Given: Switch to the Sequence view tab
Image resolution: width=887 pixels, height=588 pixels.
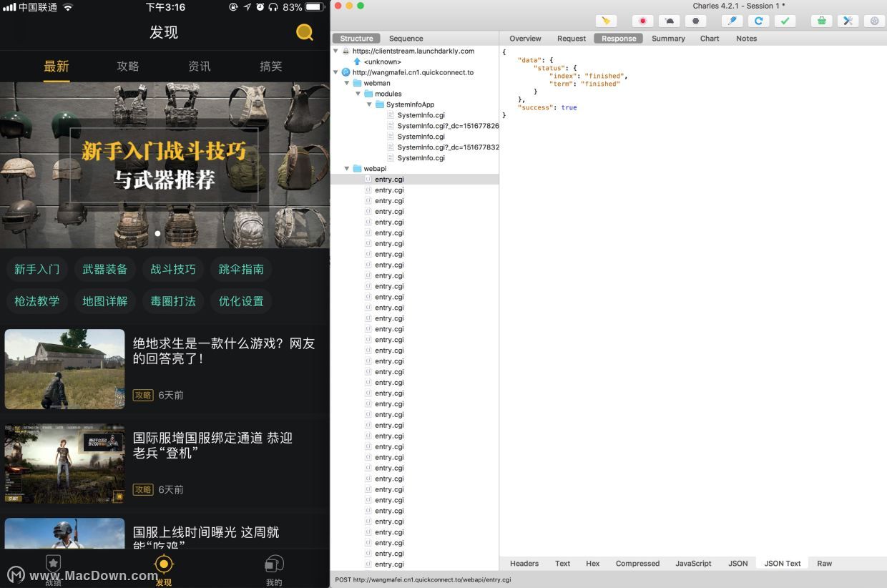Looking at the screenshot, I should tap(406, 39).
